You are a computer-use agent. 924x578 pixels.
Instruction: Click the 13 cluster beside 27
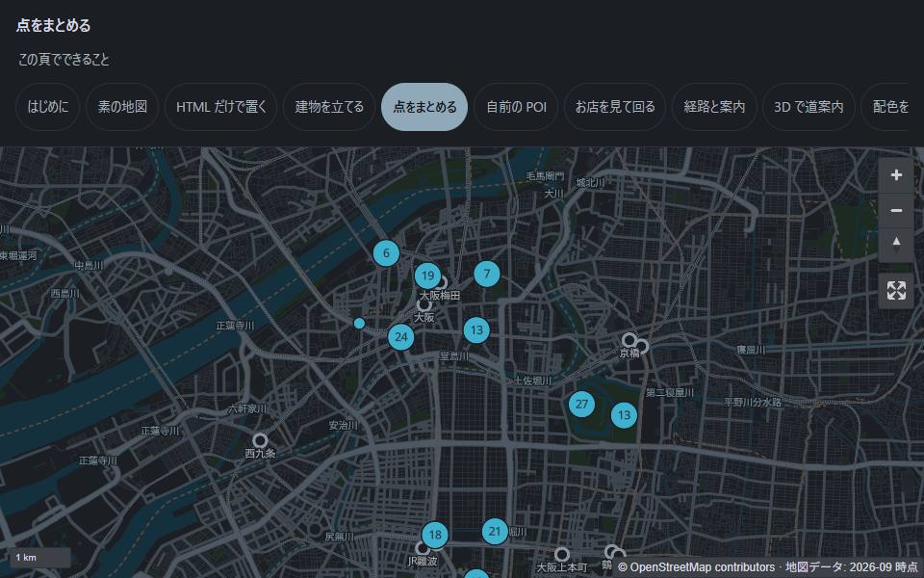click(624, 415)
